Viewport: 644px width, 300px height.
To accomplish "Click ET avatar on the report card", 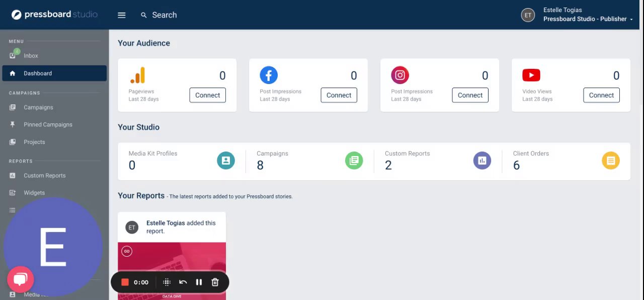I will coord(132,228).
